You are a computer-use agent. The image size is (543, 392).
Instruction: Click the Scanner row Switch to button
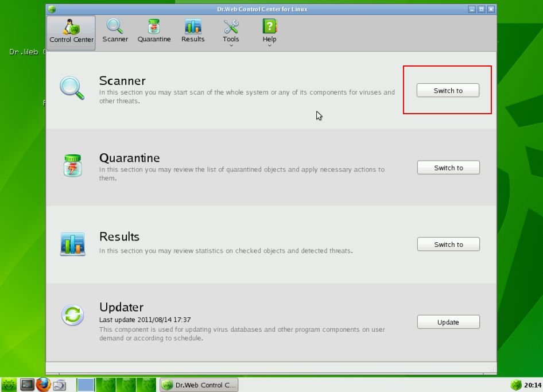448,90
